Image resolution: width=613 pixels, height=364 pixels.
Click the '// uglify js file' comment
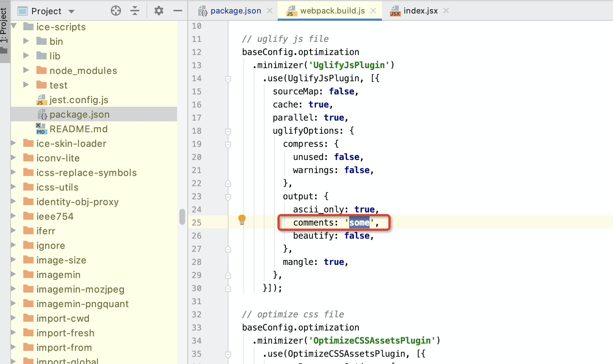pos(285,39)
